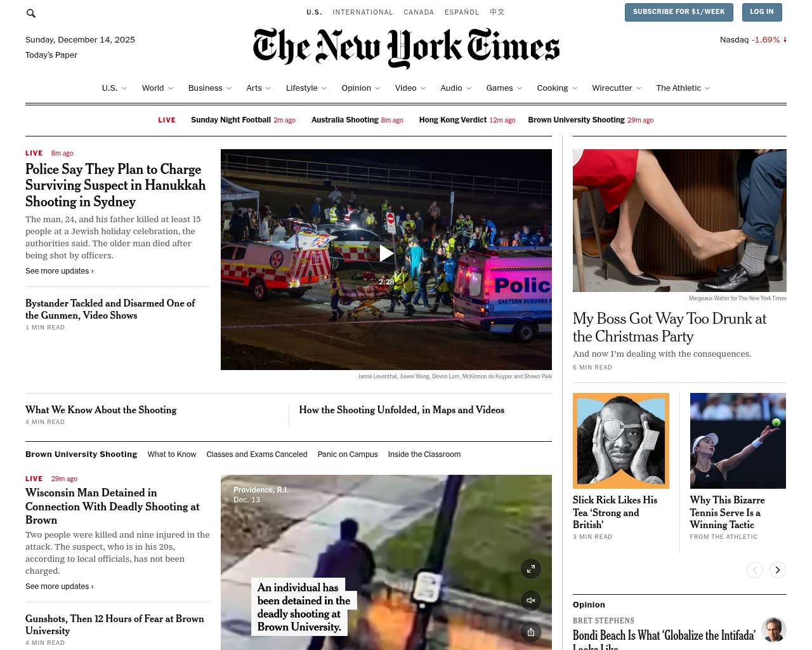This screenshot has height=650, width=812.
Task: Select the Canada edition
Action: [x=419, y=12]
